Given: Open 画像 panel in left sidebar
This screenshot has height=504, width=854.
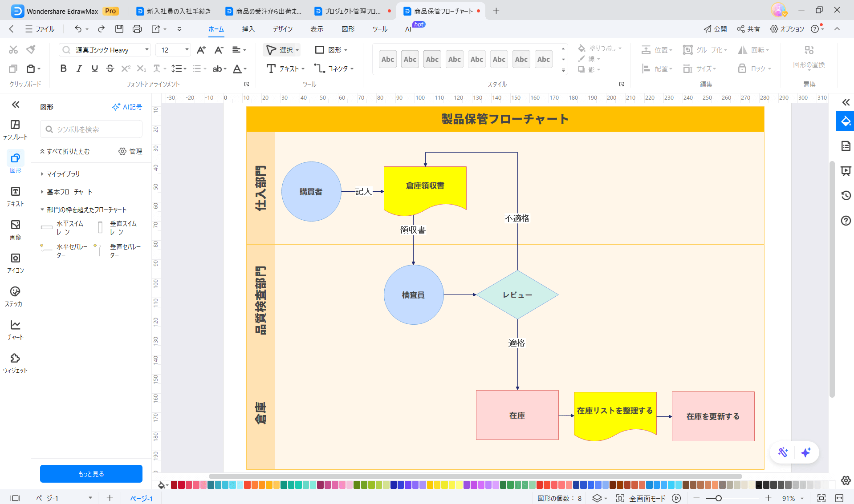Looking at the screenshot, I should [x=15, y=230].
